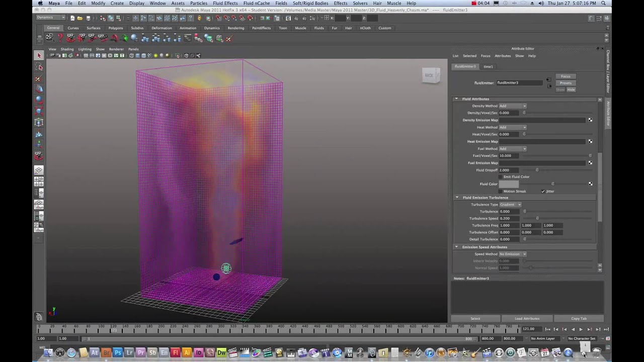Open the Channel Box / Layer Editor side tab
Viewport: 644px width, 362px height.
608,71
